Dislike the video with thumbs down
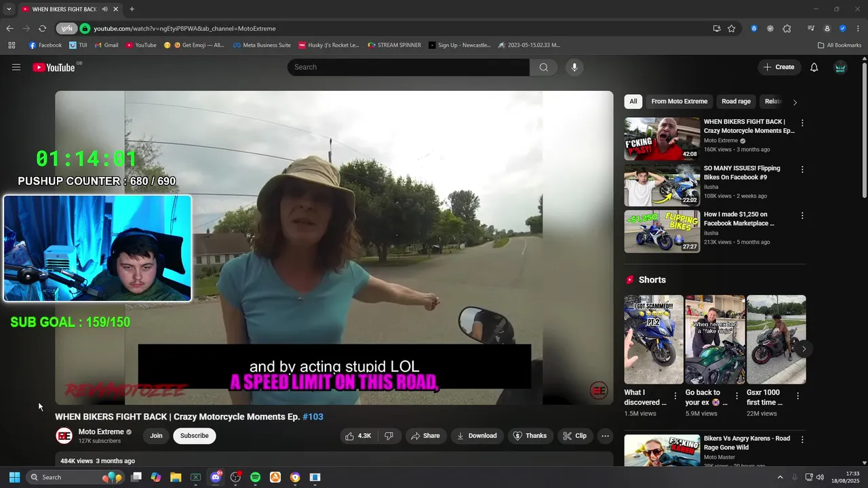Screen dimensions: 868x488 (389, 436)
